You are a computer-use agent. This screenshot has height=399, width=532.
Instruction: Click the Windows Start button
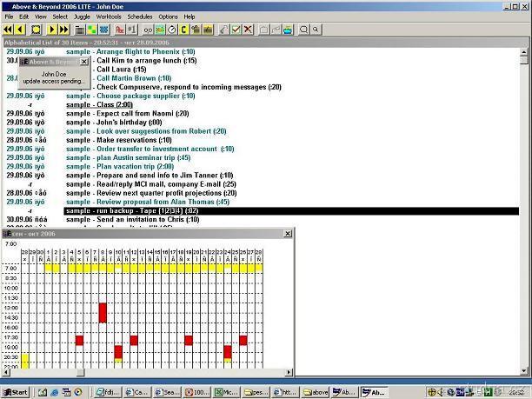[x=16, y=392]
